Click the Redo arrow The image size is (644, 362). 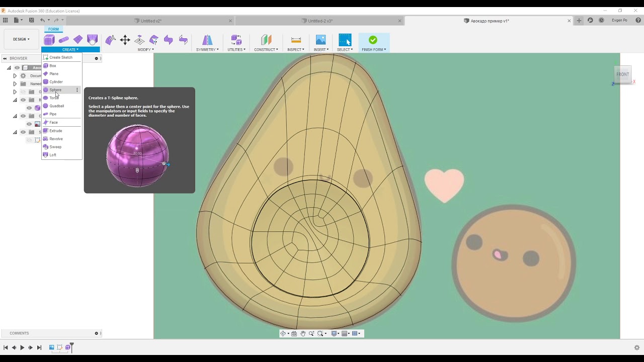click(x=56, y=21)
